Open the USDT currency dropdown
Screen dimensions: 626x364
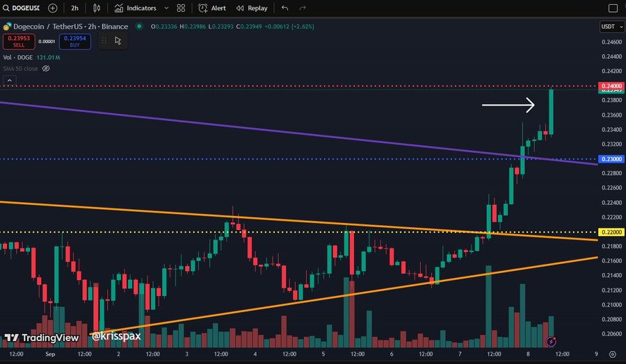tap(611, 26)
